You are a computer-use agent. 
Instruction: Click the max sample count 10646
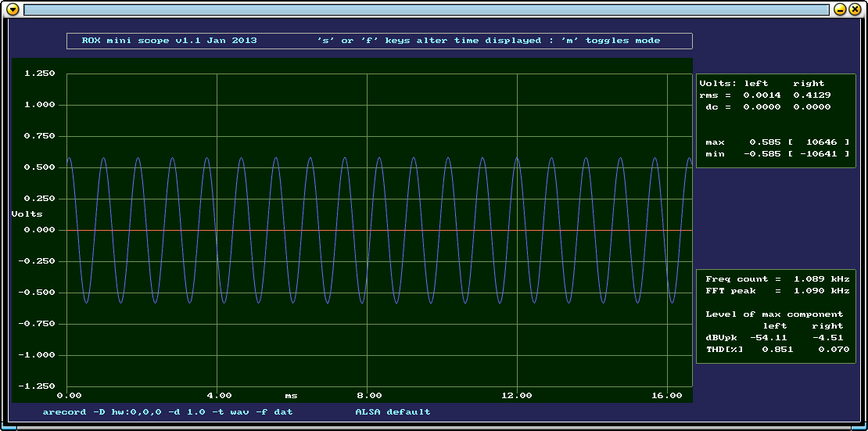(821, 142)
